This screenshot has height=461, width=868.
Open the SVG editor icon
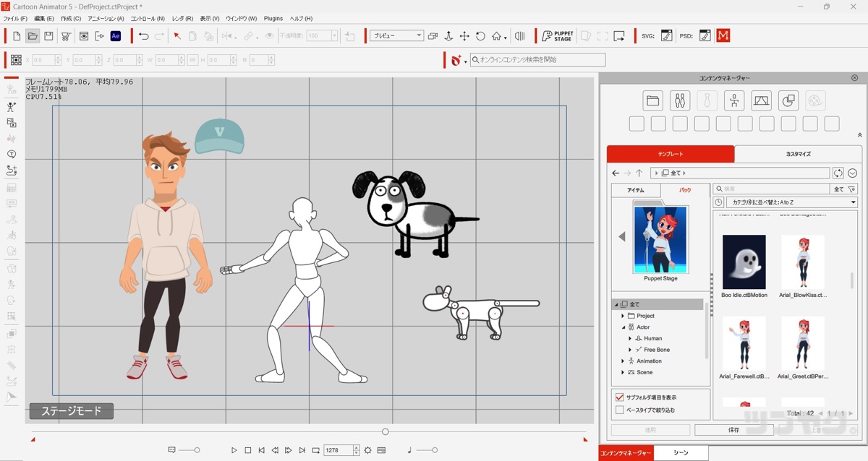tap(666, 36)
